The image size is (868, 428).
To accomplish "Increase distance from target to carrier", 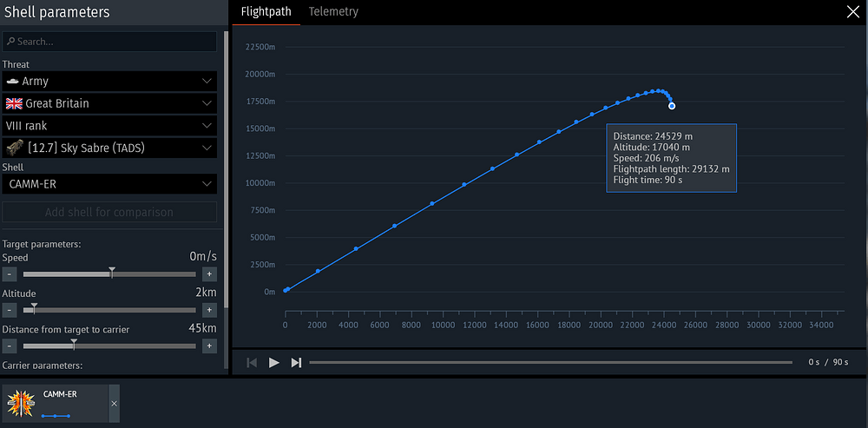I will 209,346.
